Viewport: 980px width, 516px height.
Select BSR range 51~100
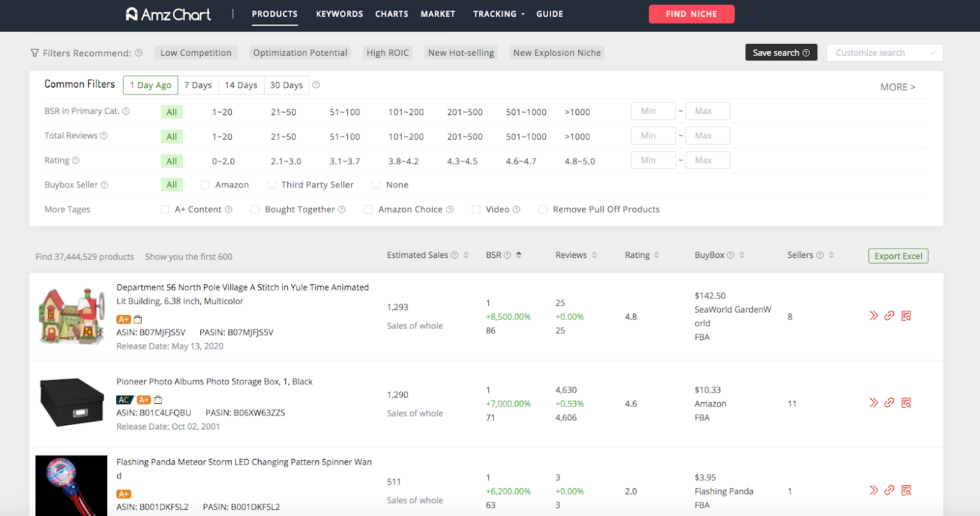pyautogui.click(x=345, y=112)
